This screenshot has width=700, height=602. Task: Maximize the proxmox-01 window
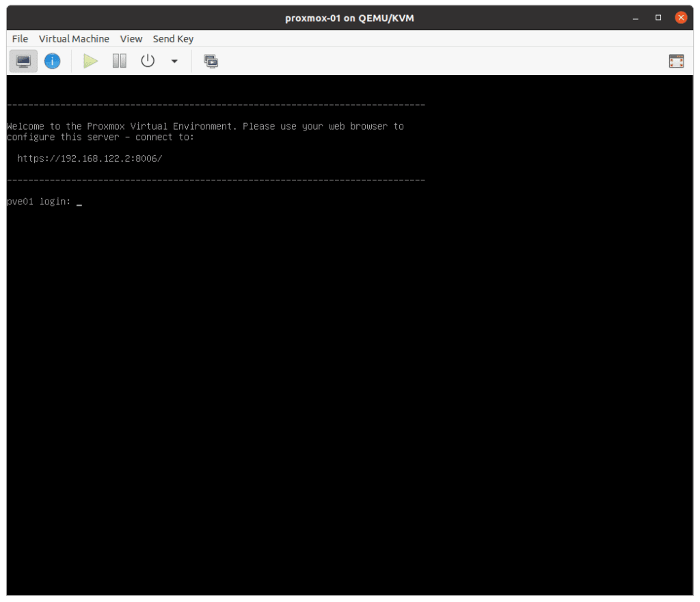pos(658,18)
